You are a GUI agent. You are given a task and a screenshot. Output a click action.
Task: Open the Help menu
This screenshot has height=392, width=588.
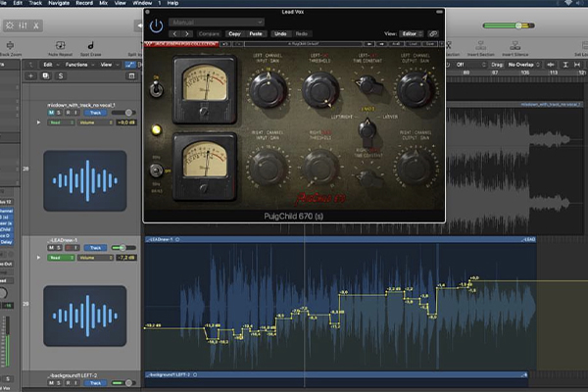(x=172, y=3)
